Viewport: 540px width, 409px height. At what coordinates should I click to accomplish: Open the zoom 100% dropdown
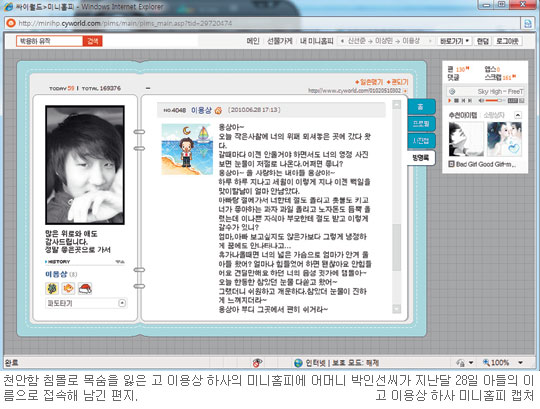point(520,363)
